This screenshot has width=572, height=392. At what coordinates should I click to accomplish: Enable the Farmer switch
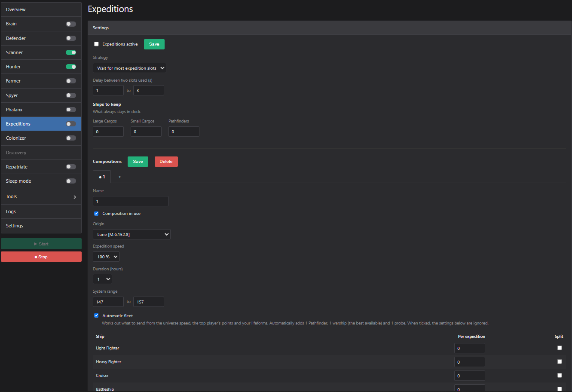71,81
